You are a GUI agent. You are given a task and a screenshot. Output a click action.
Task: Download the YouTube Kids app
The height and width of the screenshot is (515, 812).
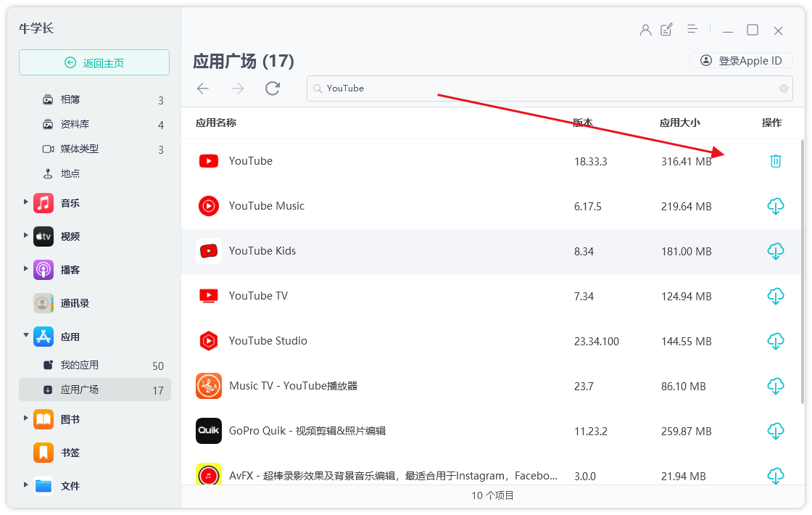[776, 251]
